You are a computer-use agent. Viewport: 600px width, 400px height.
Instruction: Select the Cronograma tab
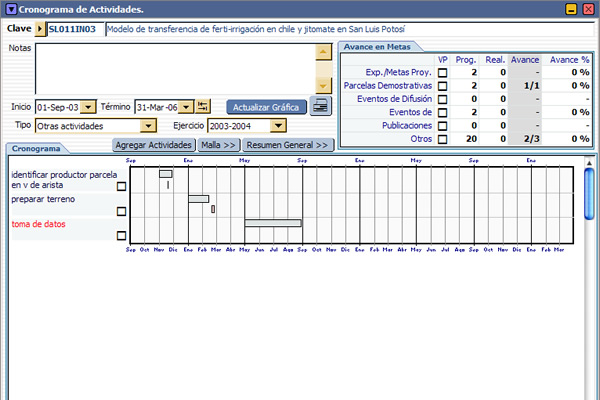[x=37, y=148]
